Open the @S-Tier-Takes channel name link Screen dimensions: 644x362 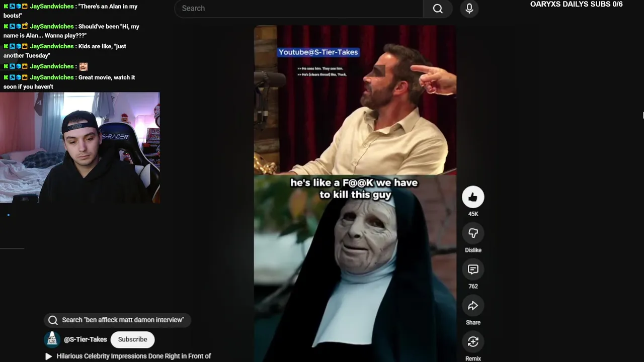(86, 339)
